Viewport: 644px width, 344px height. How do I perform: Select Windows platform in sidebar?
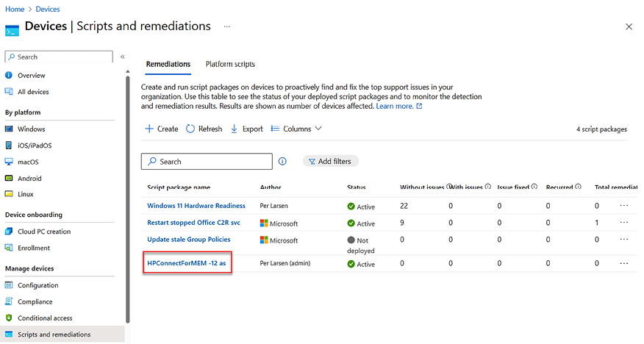pyautogui.click(x=31, y=129)
